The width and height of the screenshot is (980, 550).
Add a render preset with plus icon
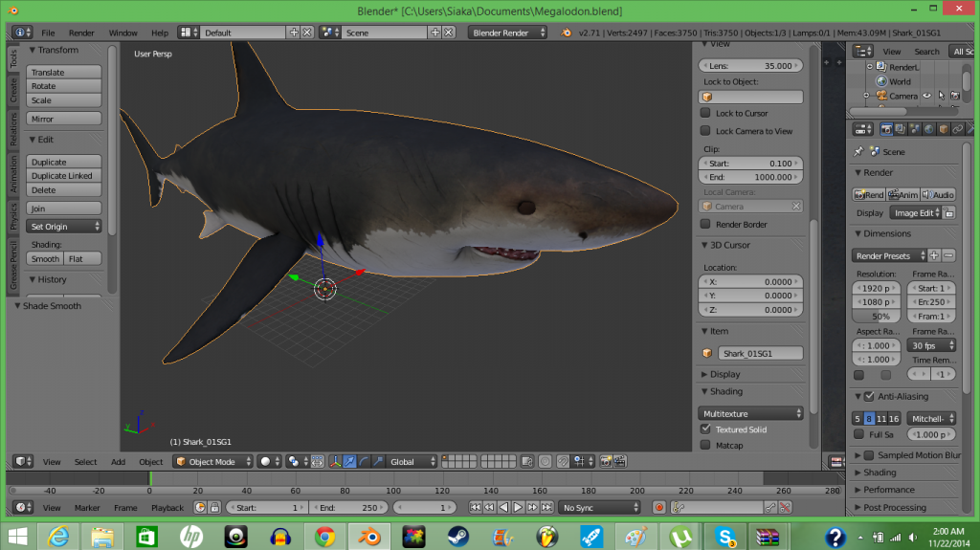[933, 255]
